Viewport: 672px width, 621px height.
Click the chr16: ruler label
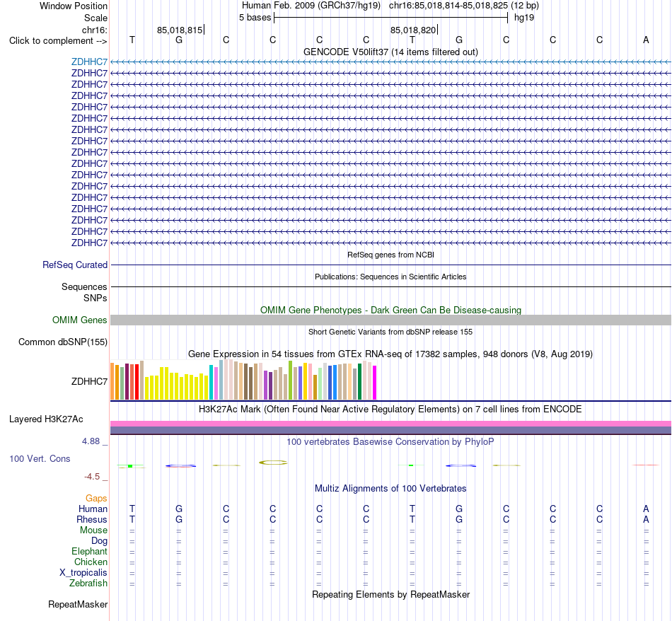94,30
